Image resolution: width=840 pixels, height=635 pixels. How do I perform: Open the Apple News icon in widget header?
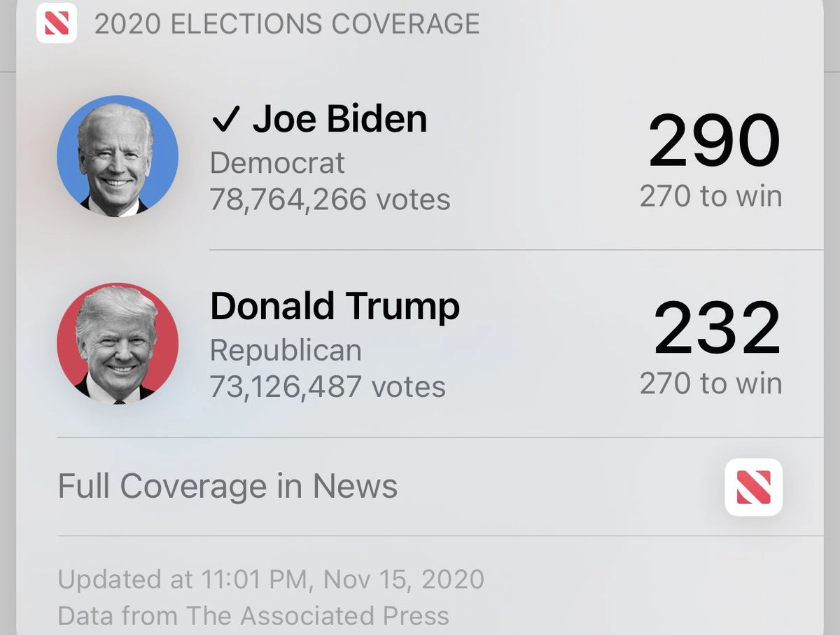56,23
